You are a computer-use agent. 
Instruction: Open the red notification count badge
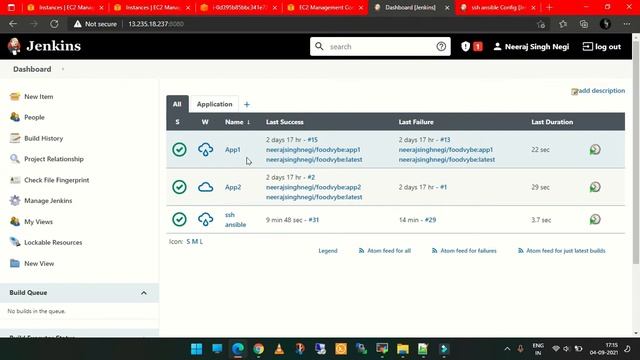(x=478, y=47)
